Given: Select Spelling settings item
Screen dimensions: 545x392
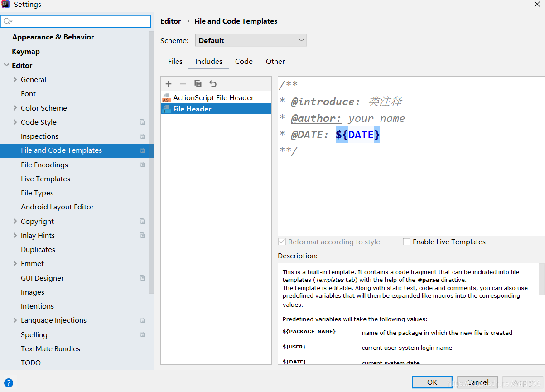Looking at the screenshot, I should pos(34,334).
